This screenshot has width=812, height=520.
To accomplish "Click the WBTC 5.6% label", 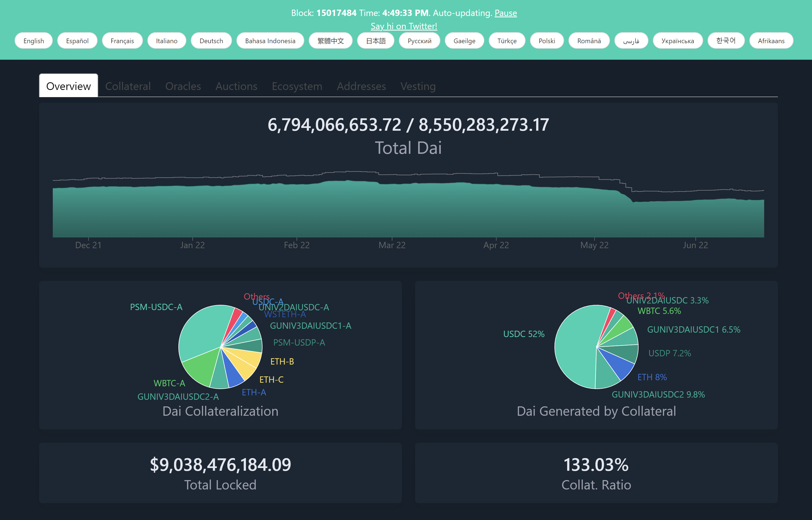I will click(659, 311).
